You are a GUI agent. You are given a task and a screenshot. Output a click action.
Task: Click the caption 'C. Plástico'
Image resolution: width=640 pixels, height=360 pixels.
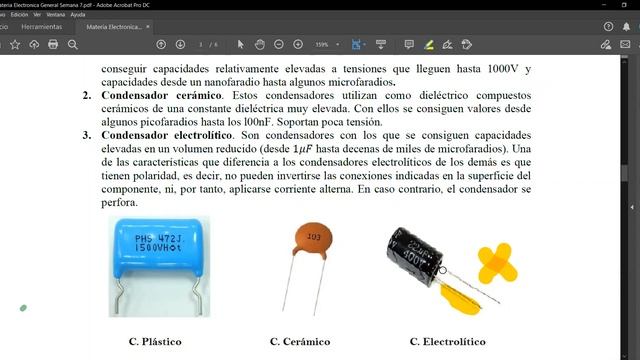pos(155,342)
